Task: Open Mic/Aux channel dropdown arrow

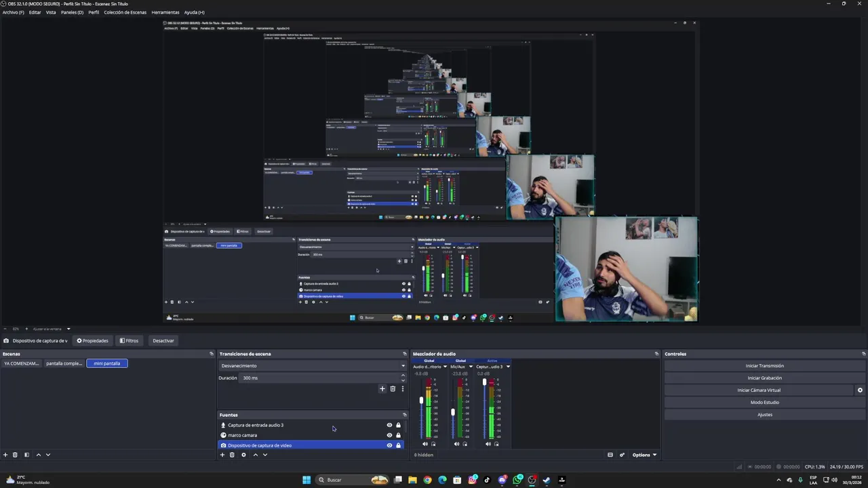Action: pyautogui.click(x=471, y=367)
